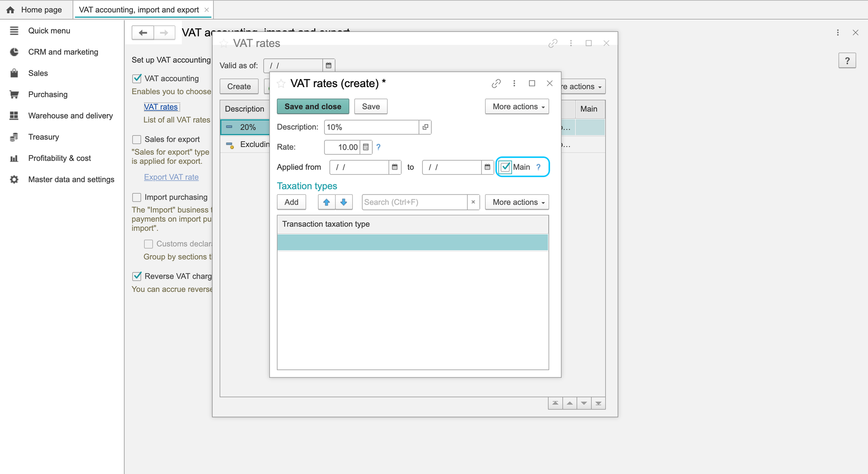
Task: Open calculator icon in Rate field
Action: (x=366, y=147)
